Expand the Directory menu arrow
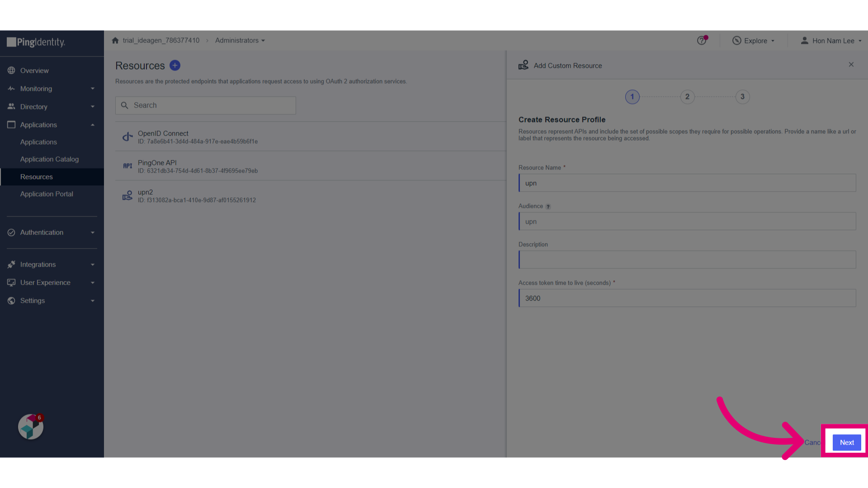Viewport: 868px width, 488px height. (93, 107)
